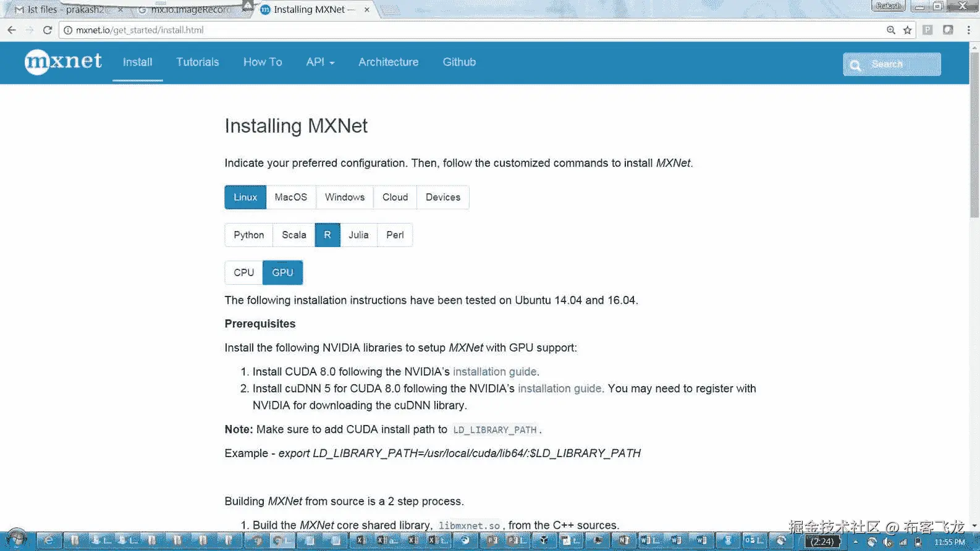Expand the API dropdown in the navbar
980x551 pixels.
click(320, 62)
